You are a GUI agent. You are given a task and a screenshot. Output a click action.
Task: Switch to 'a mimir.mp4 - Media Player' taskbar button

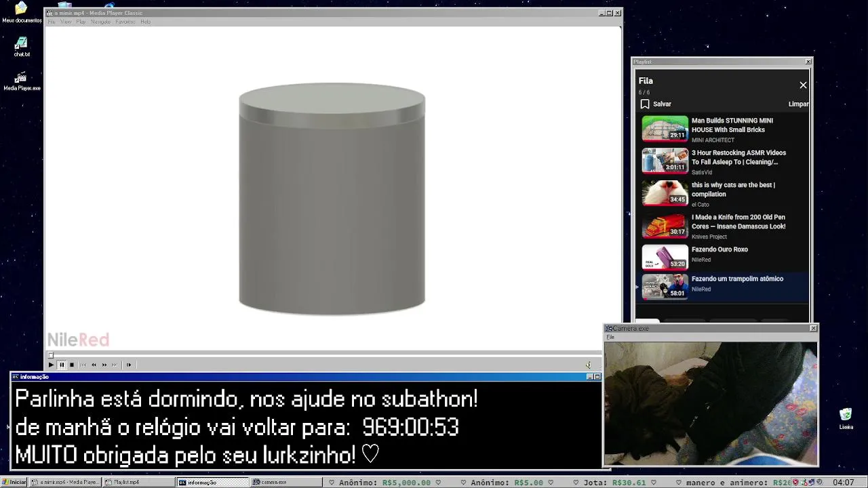point(66,482)
